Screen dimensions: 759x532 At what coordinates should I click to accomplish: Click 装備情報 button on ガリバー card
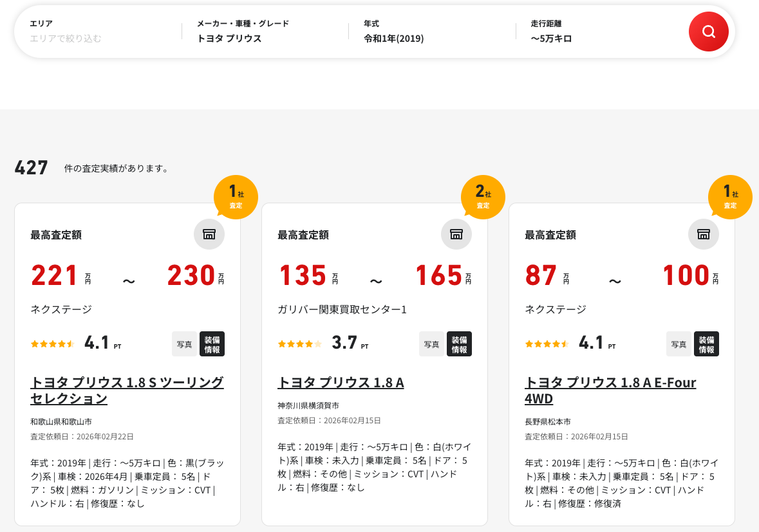coord(459,344)
